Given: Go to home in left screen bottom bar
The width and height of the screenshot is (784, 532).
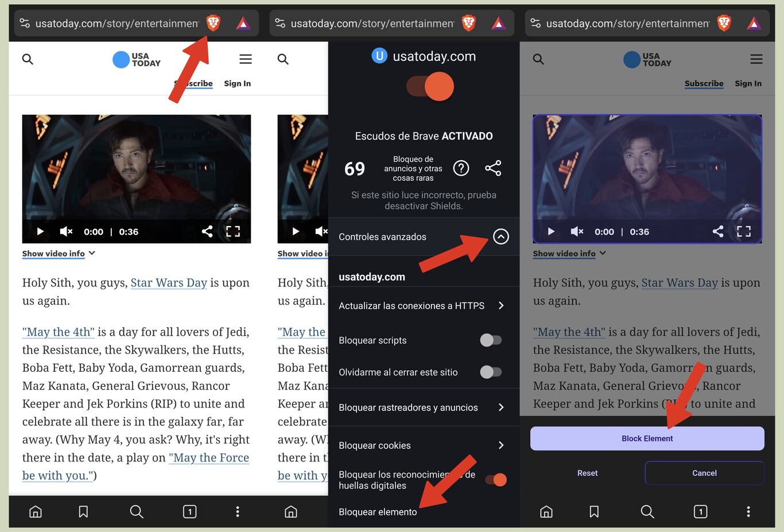Looking at the screenshot, I should pos(36,511).
